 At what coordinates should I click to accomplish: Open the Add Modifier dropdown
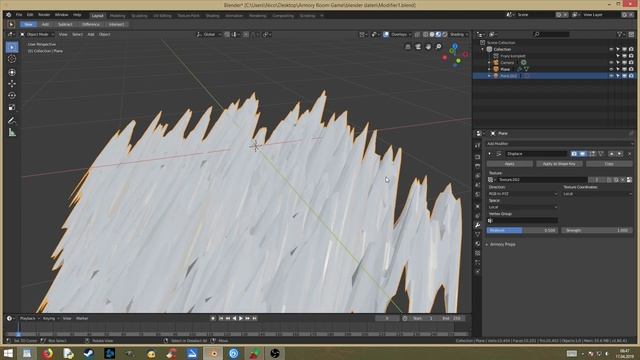(560, 144)
